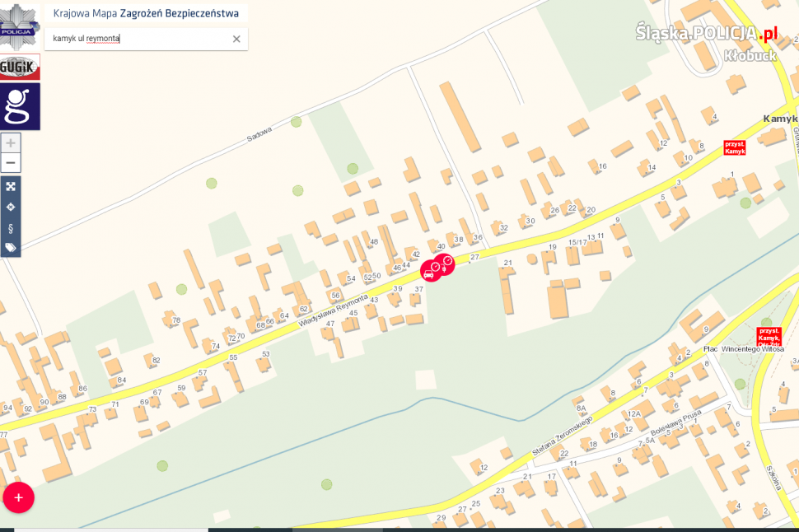
Task: Activate the fullscreen extent arrows icon
Action: (x=11, y=186)
